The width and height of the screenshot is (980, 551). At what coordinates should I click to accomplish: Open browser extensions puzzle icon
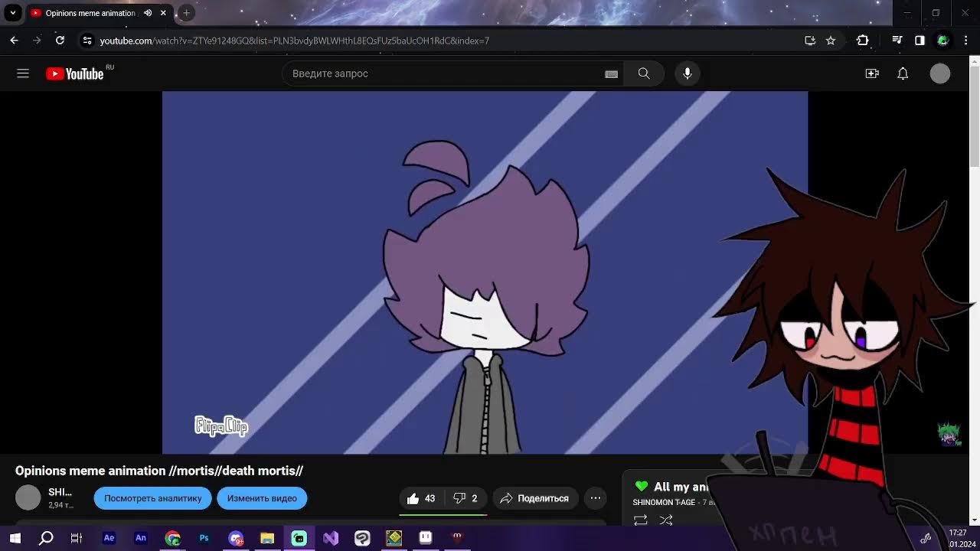(863, 41)
